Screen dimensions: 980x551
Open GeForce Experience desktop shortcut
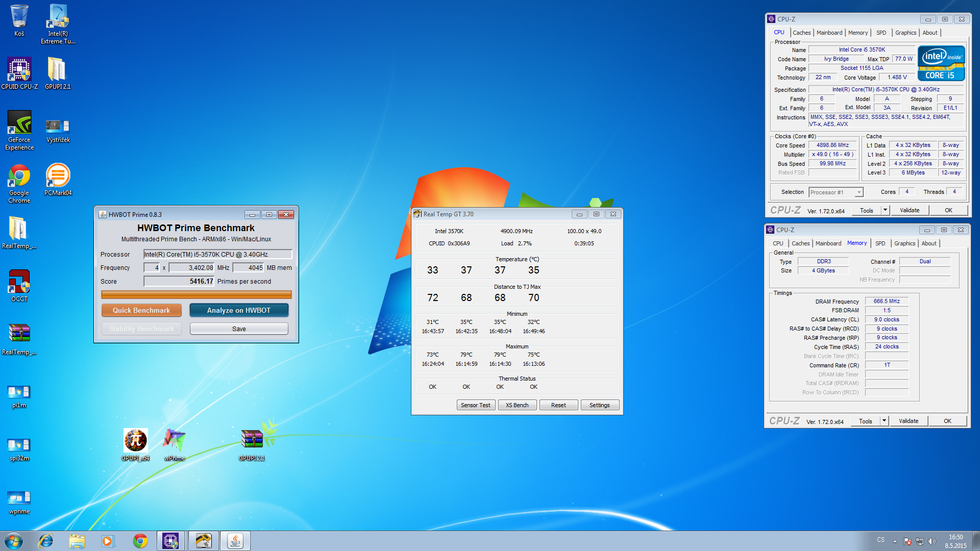pyautogui.click(x=19, y=130)
